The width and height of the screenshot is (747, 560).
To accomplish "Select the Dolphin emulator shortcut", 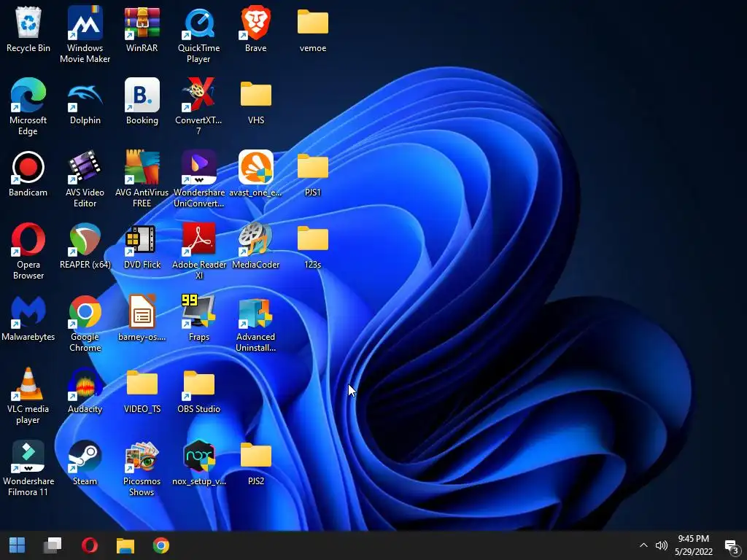I will 85,102.
